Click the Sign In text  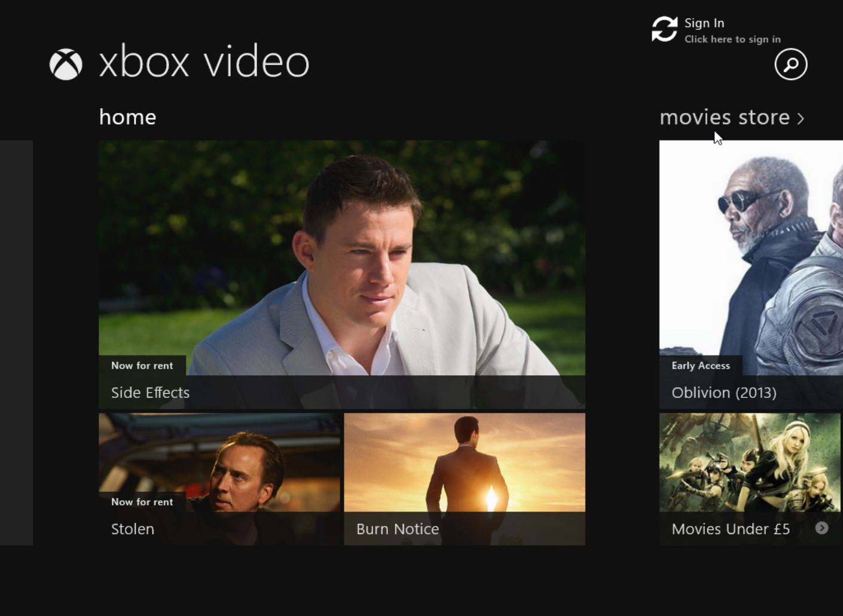click(x=704, y=23)
